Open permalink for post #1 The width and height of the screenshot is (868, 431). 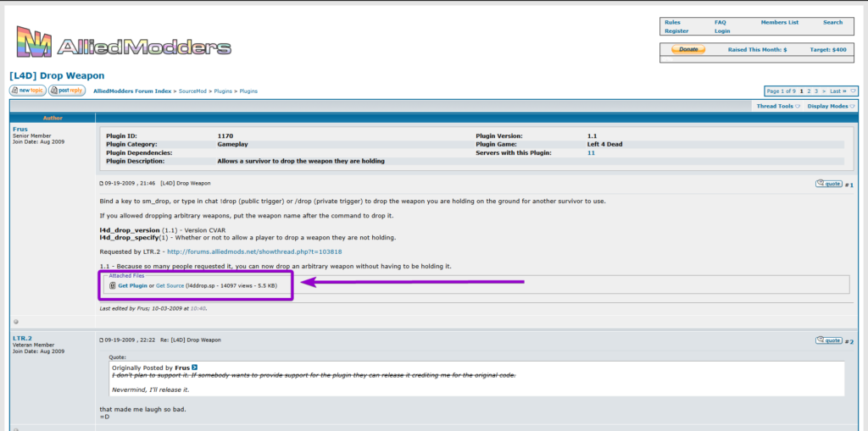pos(851,185)
